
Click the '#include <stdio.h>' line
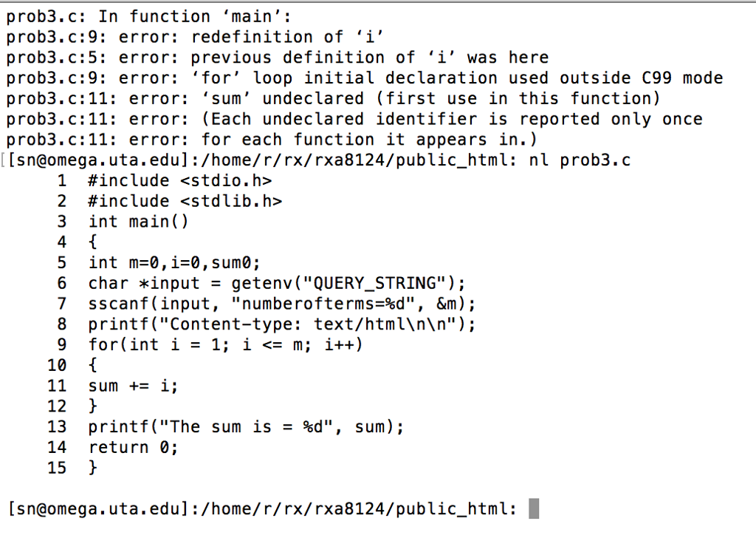click(x=180, y=181)
